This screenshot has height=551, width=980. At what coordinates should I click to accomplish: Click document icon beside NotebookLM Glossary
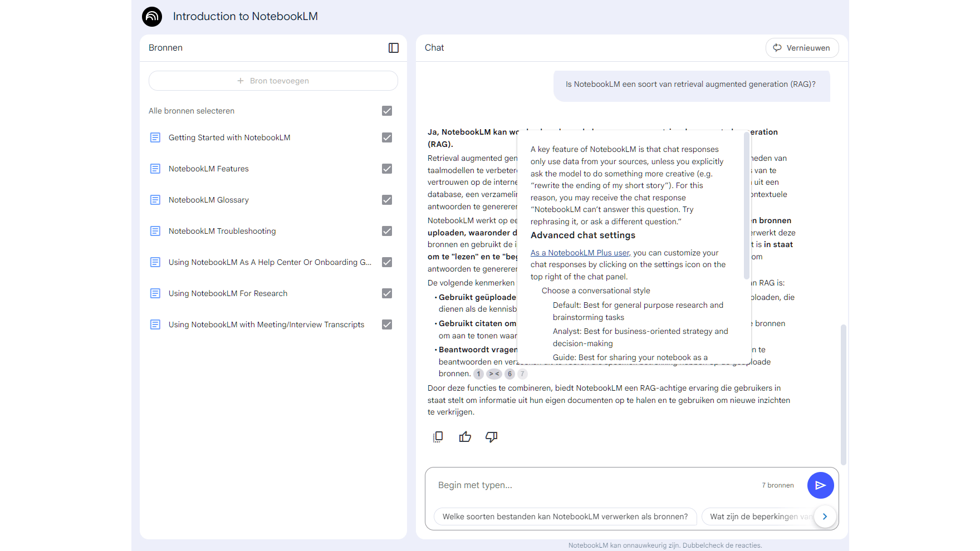click(x=155, y=200)
